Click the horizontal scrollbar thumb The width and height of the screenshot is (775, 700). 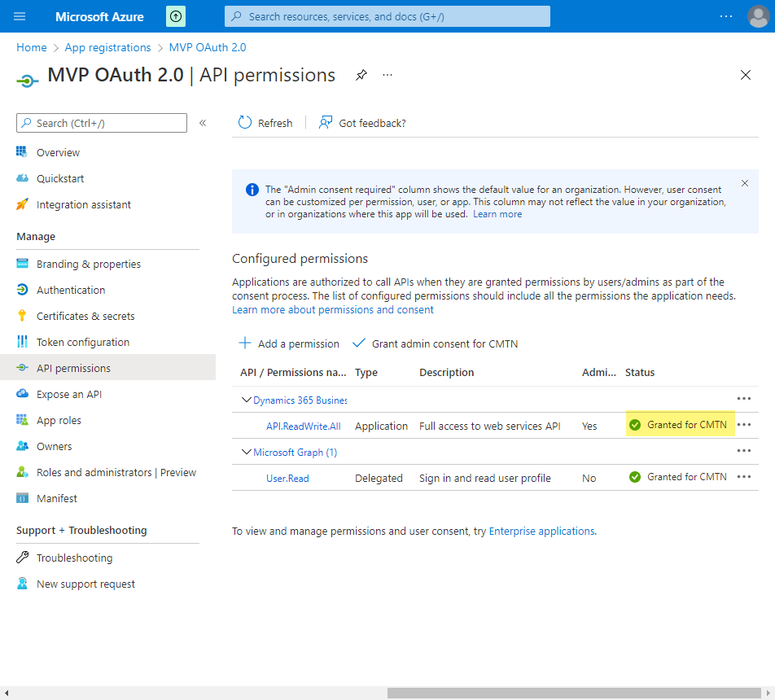click(x=574, y=693)
